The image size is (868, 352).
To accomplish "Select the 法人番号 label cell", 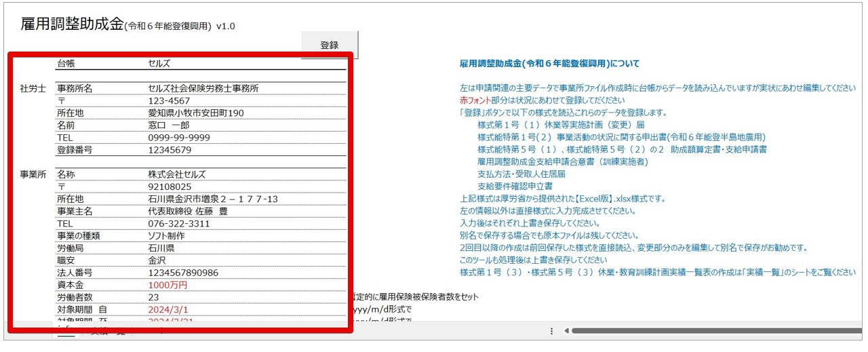I will [x=75, y=273].
